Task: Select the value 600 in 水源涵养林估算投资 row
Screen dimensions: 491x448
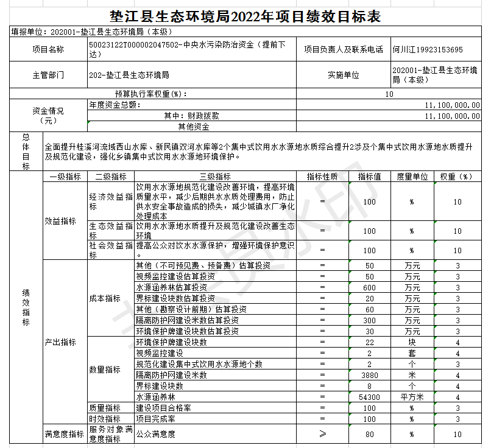Action: (370, 287)
